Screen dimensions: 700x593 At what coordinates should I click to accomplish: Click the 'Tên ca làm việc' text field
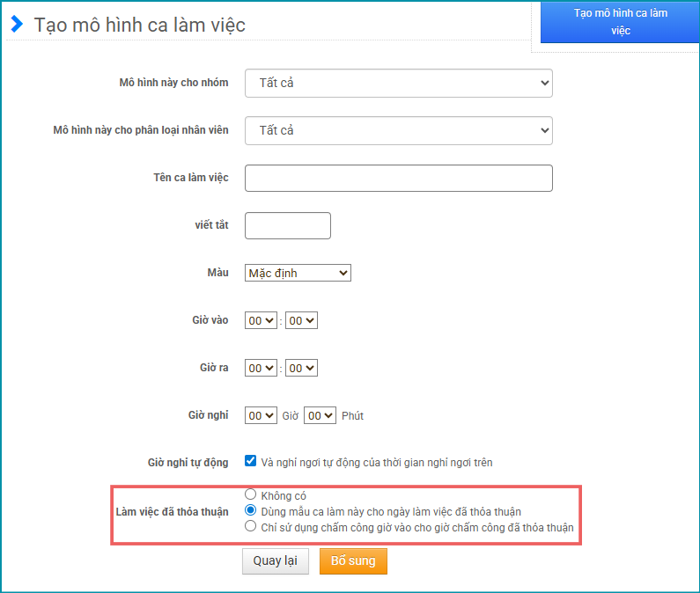point(398,178)
